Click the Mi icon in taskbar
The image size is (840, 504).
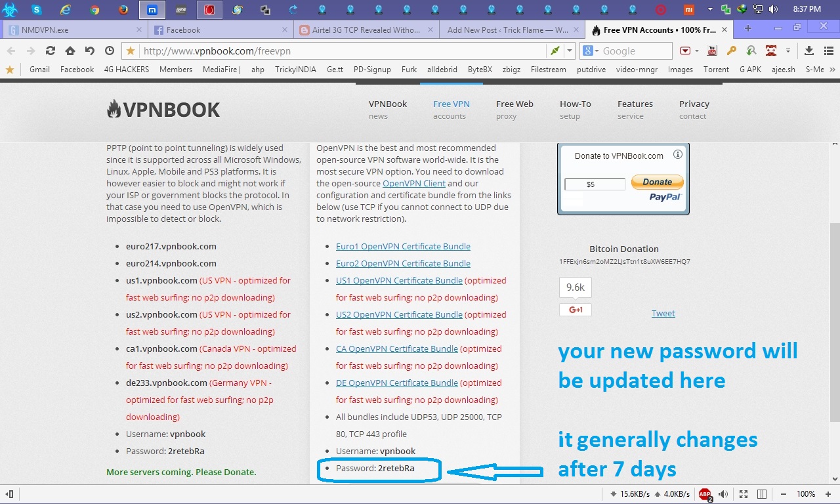point(689,10)
